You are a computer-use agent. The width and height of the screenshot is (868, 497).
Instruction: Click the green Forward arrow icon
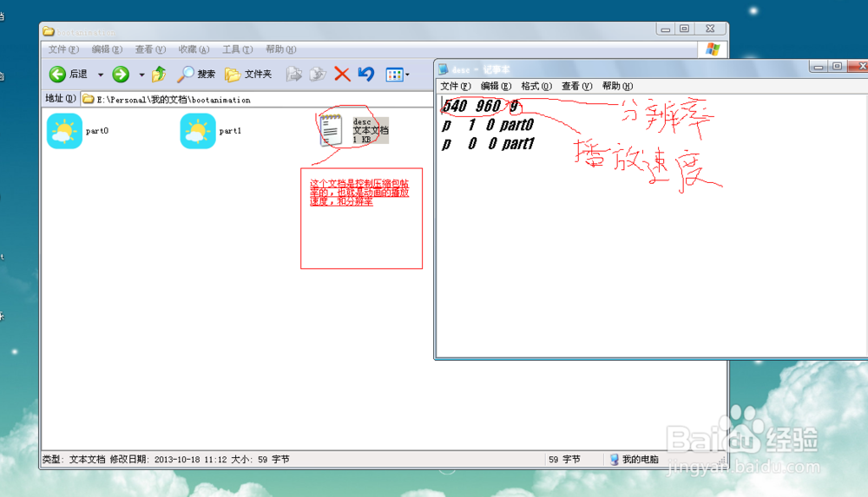(121, 75)
